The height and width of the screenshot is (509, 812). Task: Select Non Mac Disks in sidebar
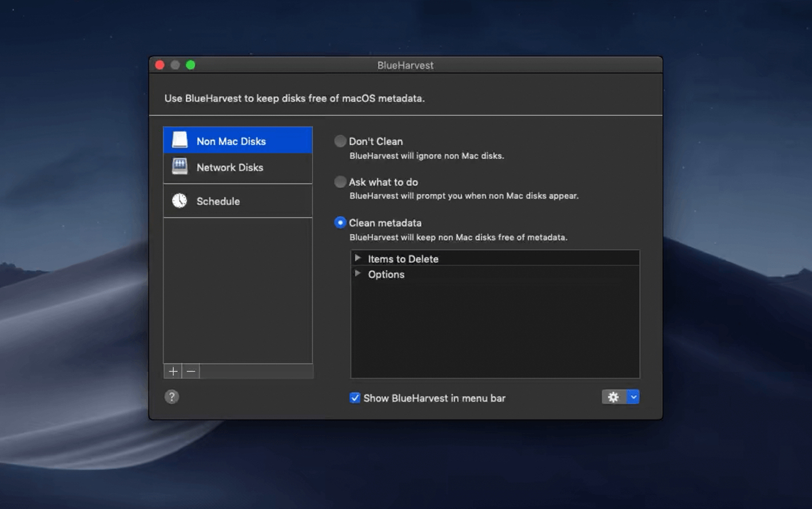click(238, 140)
